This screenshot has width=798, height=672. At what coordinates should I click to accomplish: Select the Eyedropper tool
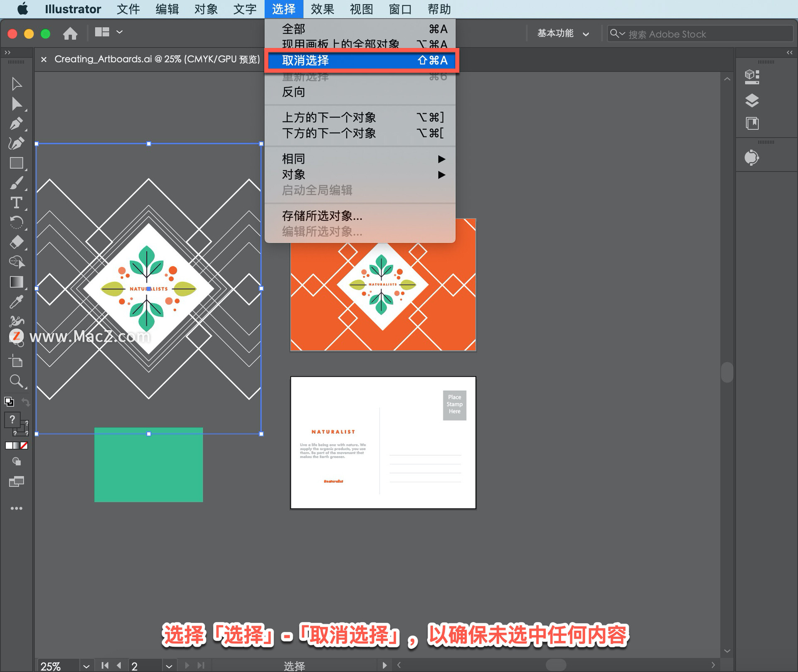click(16, 302)
